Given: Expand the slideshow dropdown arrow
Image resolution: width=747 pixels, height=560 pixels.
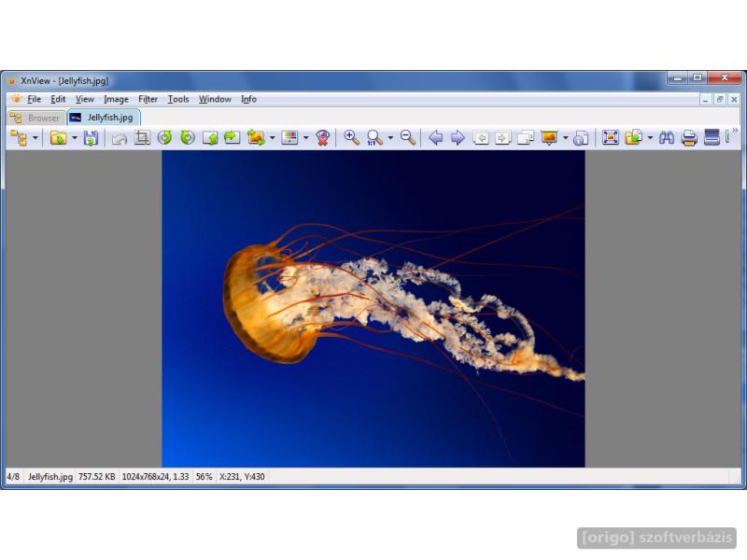Looking at the screenshot, I should click(565, 138).
